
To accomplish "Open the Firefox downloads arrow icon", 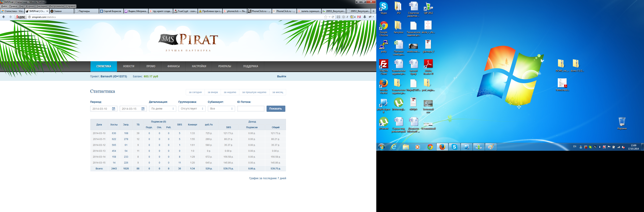I will [x=365, y=17].
